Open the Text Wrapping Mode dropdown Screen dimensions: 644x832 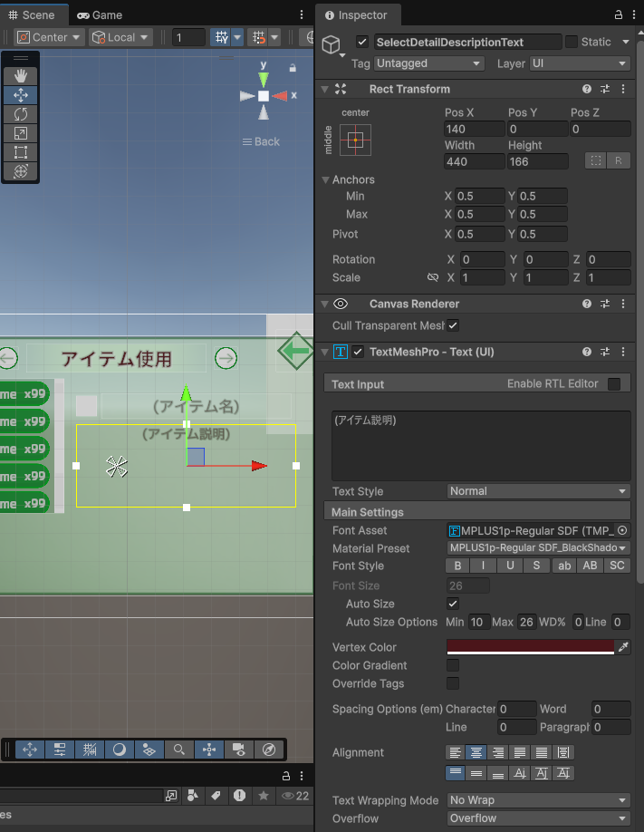point(538,800)
